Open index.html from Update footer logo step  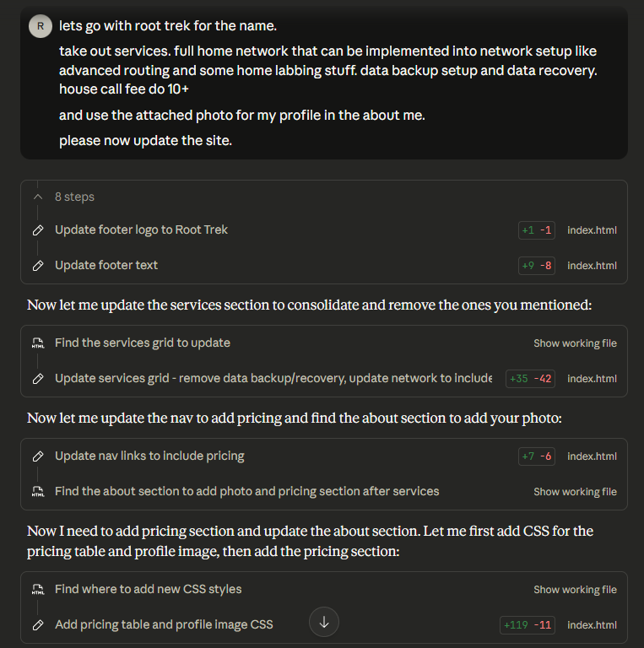coord(592,229)
